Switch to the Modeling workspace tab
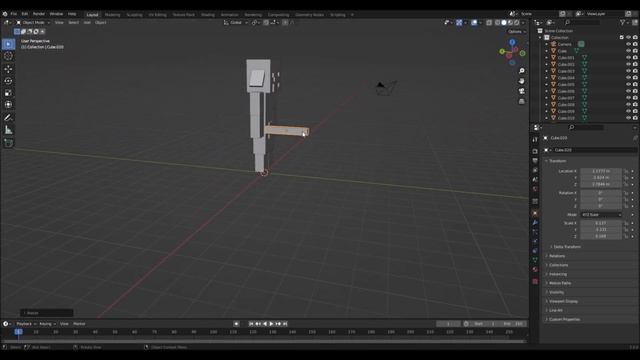 coord(112,15)
